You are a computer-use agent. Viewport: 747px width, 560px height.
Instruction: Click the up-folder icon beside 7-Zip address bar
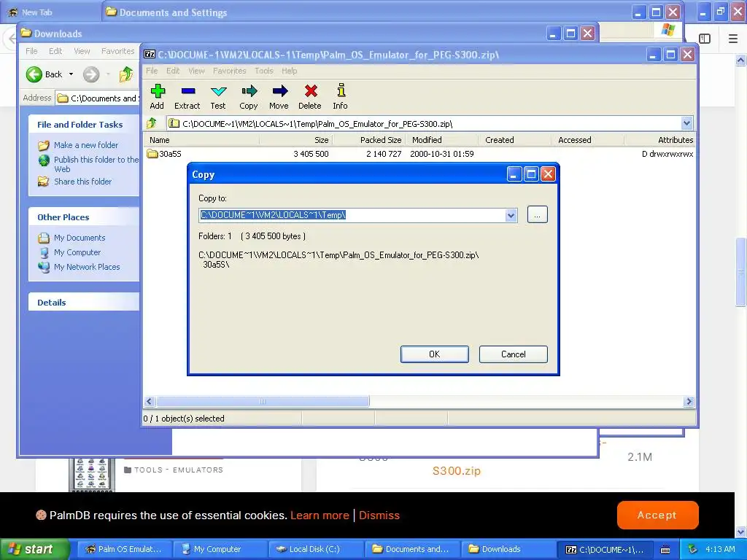pos(152,124)
